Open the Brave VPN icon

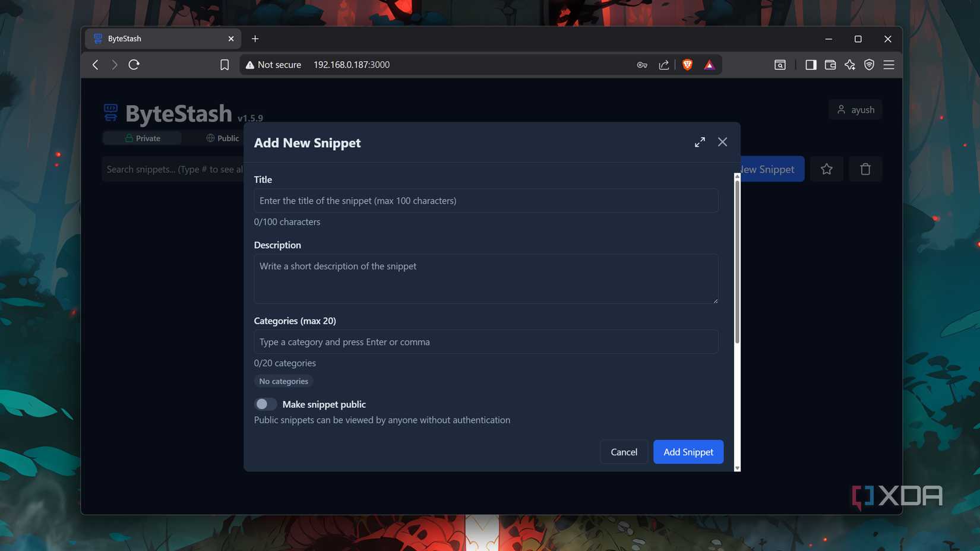click(870, 65)
